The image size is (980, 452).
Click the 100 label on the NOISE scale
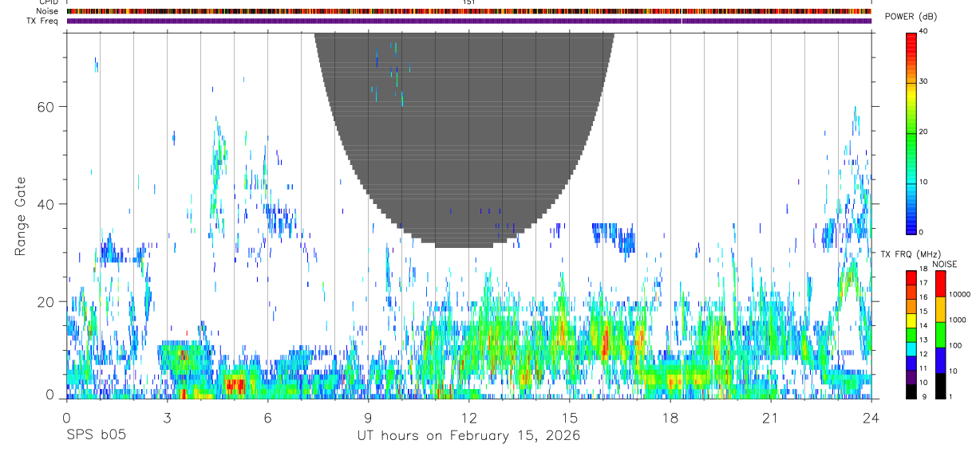click(955, 345)
